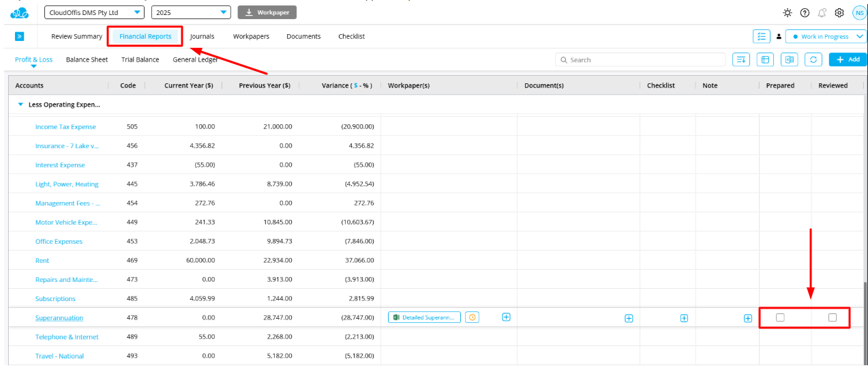Click the Search input field
The width and height of the screenshot is (868, 368).
pos(641,60)
